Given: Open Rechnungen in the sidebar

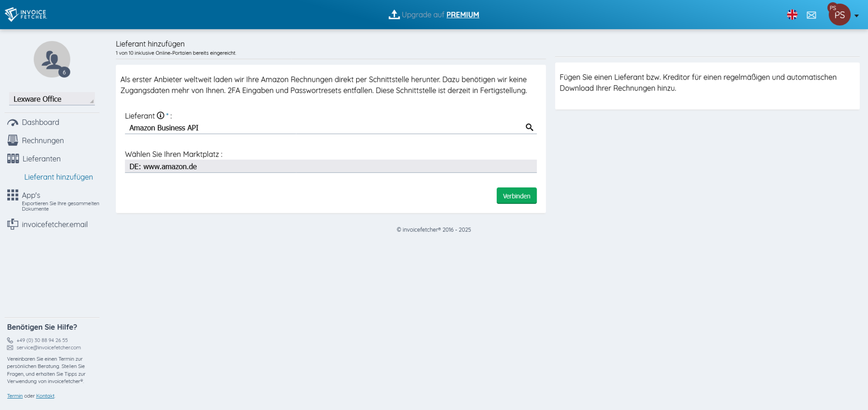Looking at the screenshot, I should point(42,141).
